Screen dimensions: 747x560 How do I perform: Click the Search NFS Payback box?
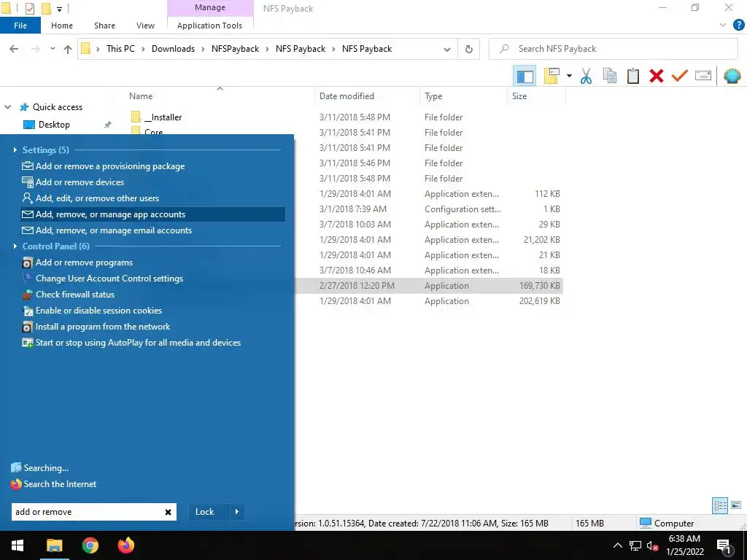click(613, 49)
